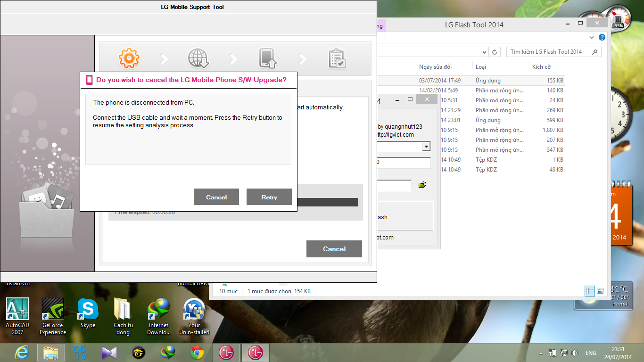Viewport: 644px width, 362px height.
Task: Switch Explorer to details view icon
Action: tap(590, 291)
